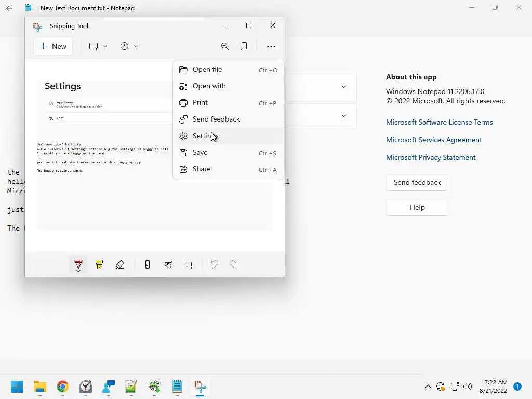Viewport: 532px width, 399px height.
Task: Open the clock and date flyout
Action: click(x=494, y=387)
